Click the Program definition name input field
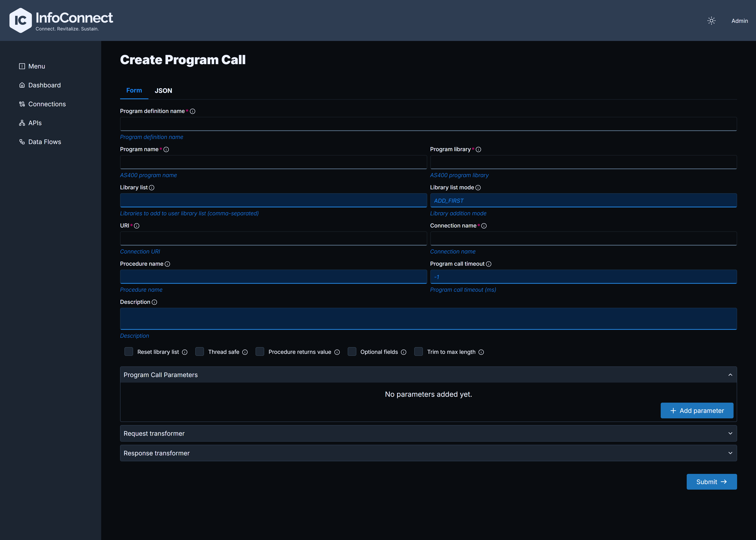756x540 pixels. click(x=428, y=124)
